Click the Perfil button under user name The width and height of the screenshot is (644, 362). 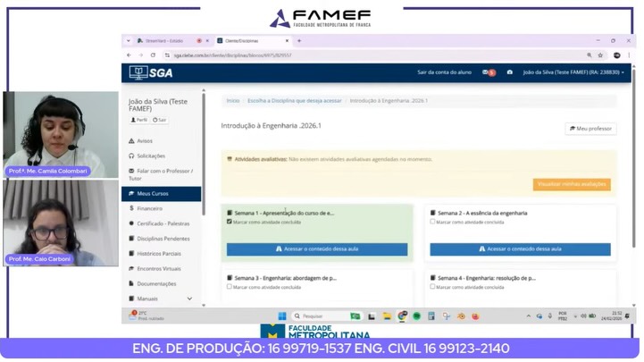pyautogui.click(x=139, y=120)
